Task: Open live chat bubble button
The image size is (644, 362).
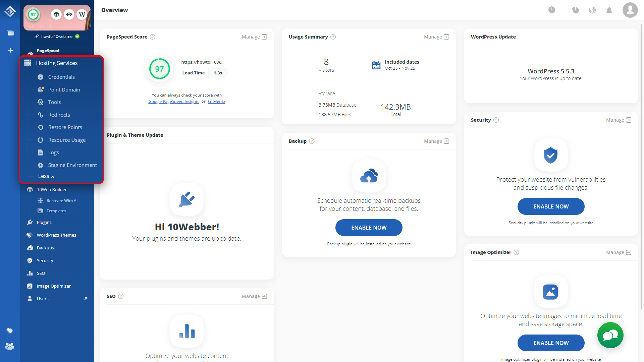Action: [x=610, y=335]
